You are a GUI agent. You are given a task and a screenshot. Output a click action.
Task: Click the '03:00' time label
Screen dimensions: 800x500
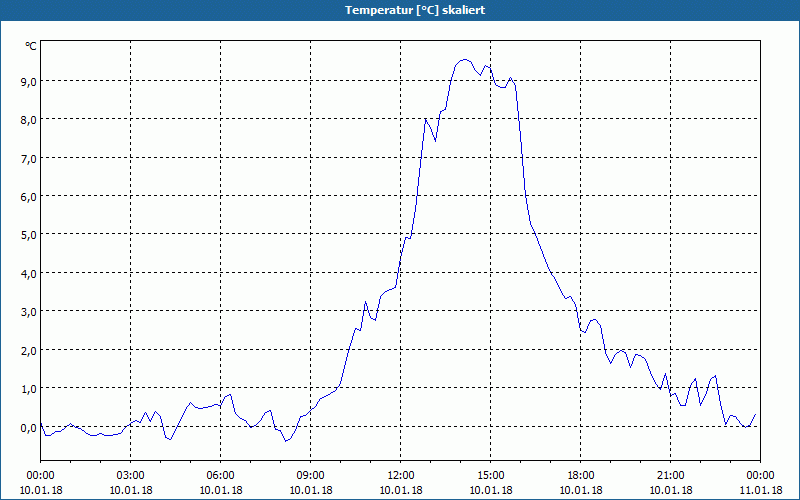tap(131, 475)
